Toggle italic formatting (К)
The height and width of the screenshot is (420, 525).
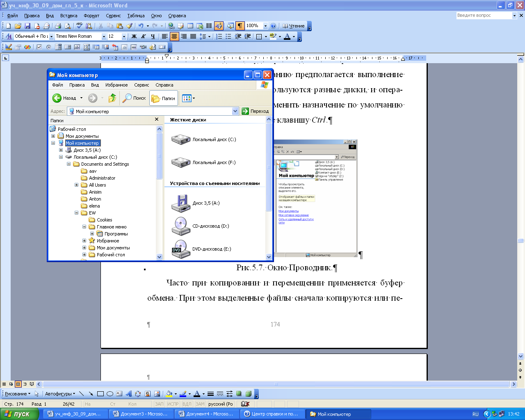click(143, 37)
